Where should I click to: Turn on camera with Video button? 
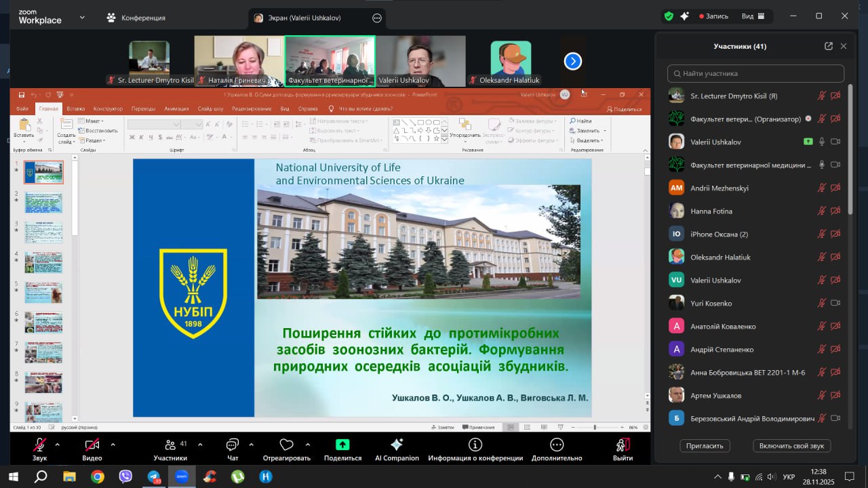(x=92, y=445)
